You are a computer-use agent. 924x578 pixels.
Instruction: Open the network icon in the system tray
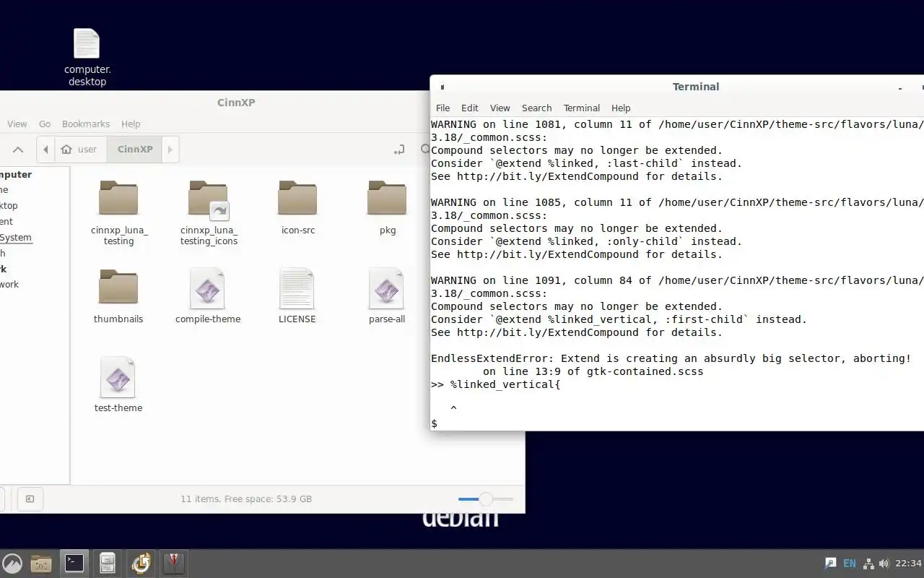[x=868, y=564]
